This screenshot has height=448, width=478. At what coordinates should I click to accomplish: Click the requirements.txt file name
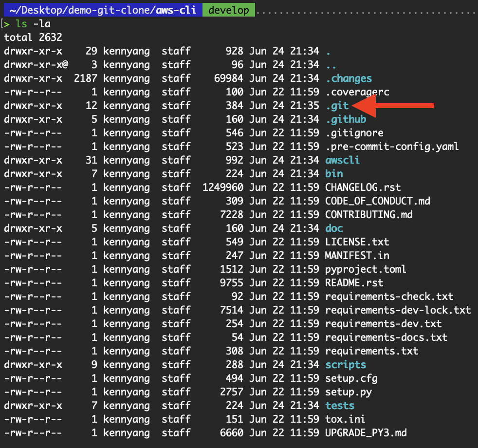371,351
